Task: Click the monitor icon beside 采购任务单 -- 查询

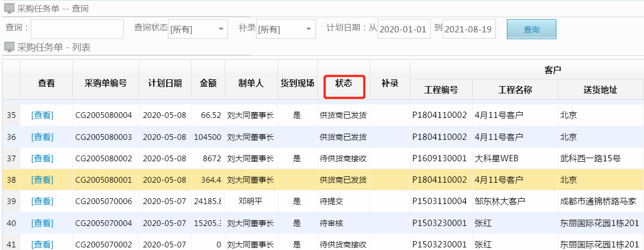Action: [x=9, y=8]
